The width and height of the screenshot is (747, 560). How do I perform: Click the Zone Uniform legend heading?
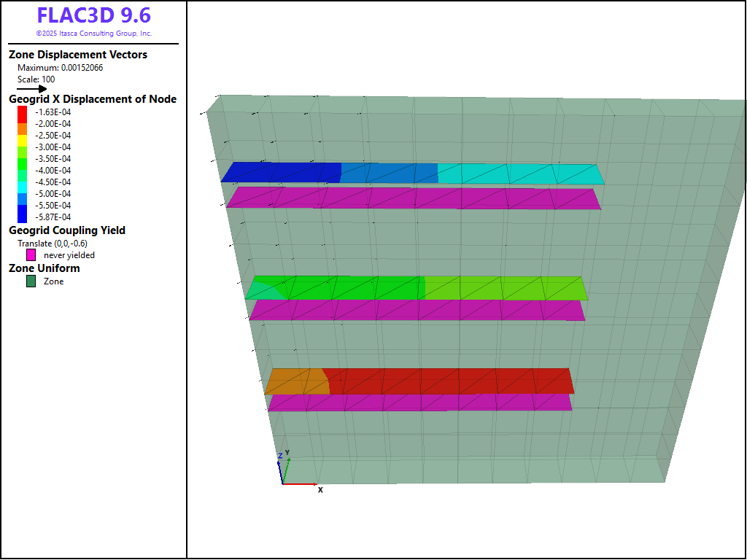pos(44,268)
